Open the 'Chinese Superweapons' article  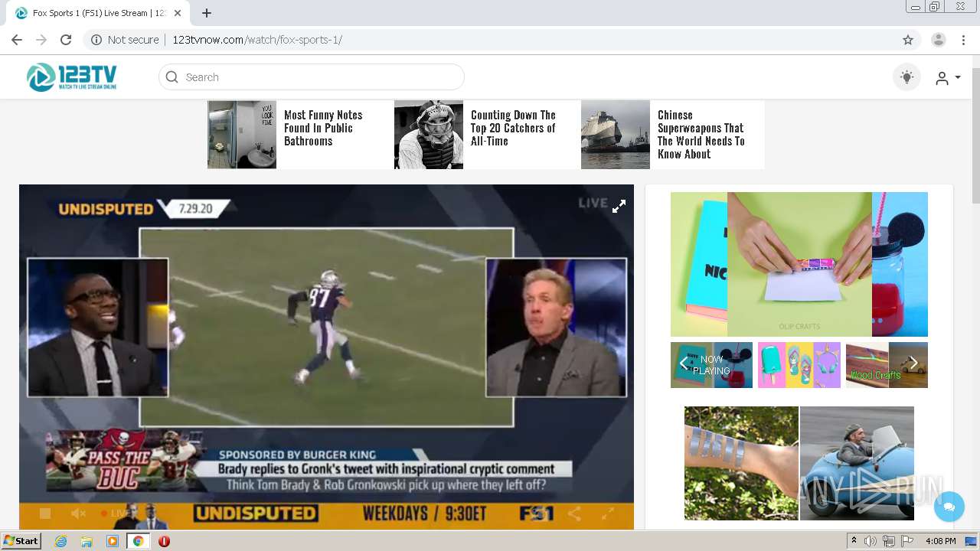[x=701, y=135]
